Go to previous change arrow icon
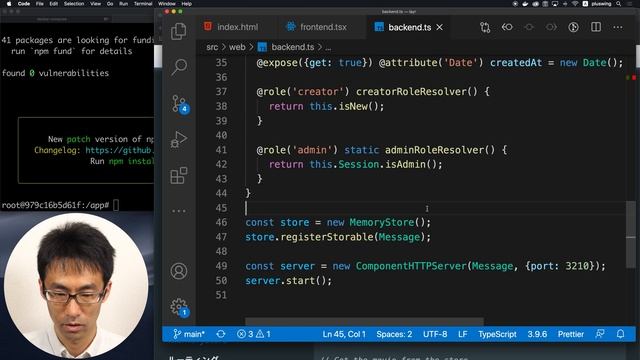This screenshot has width=640, height=360. tap(507, 27)
